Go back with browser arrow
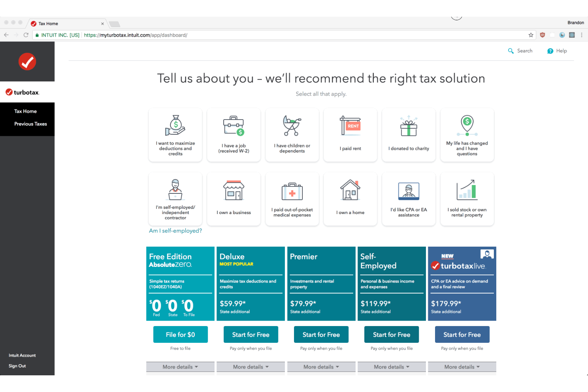 click(6, 35)
